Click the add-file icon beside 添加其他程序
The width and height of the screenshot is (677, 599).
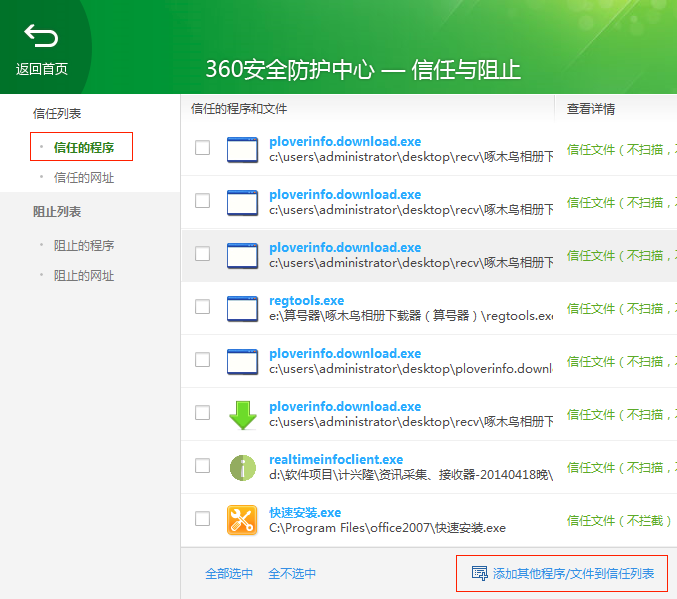479,573
